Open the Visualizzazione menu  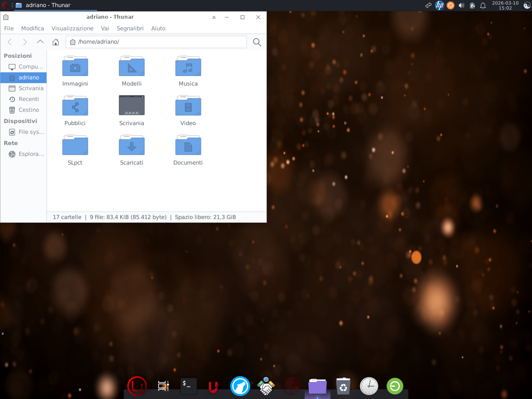[72, 28]
